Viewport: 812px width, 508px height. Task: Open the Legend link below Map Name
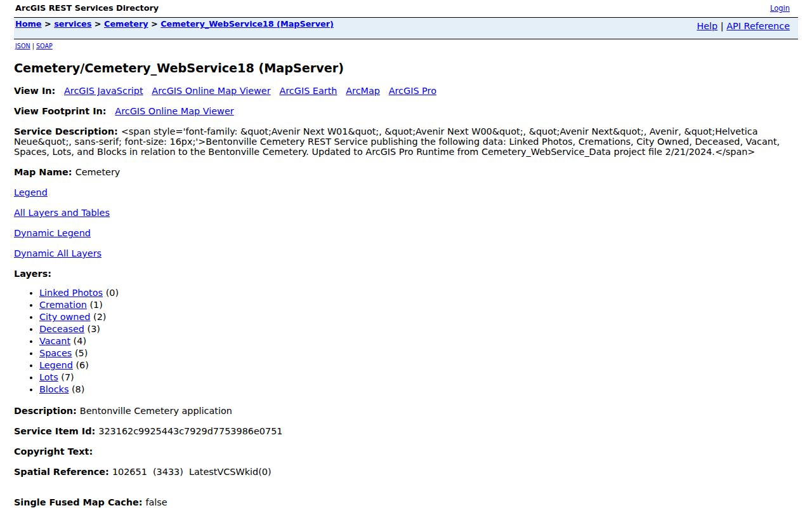(30, 192)
